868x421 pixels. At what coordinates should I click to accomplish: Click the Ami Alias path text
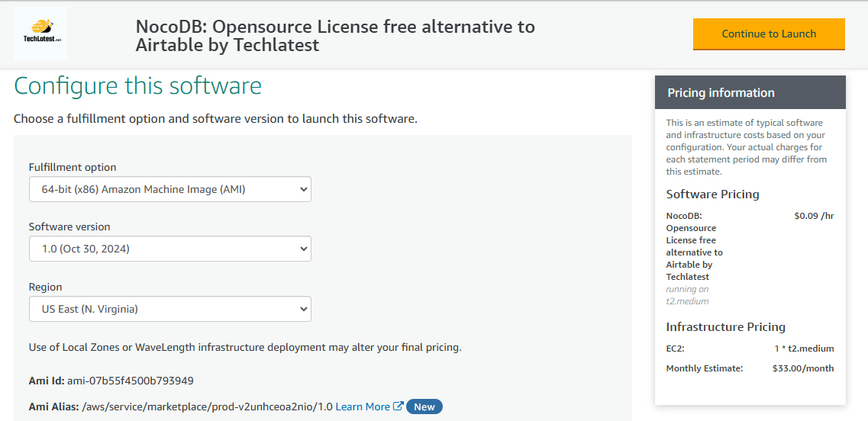[x=207, y=407]
